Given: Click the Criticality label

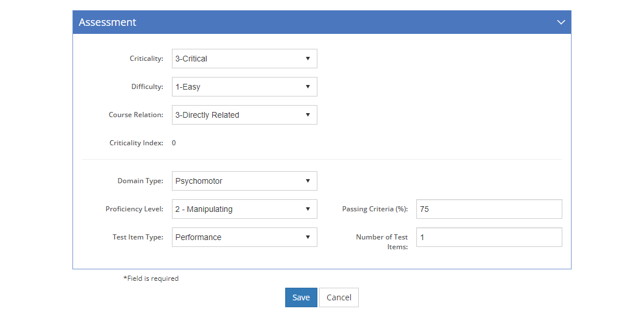Looking at the screenshot, I should coord(147,59).
